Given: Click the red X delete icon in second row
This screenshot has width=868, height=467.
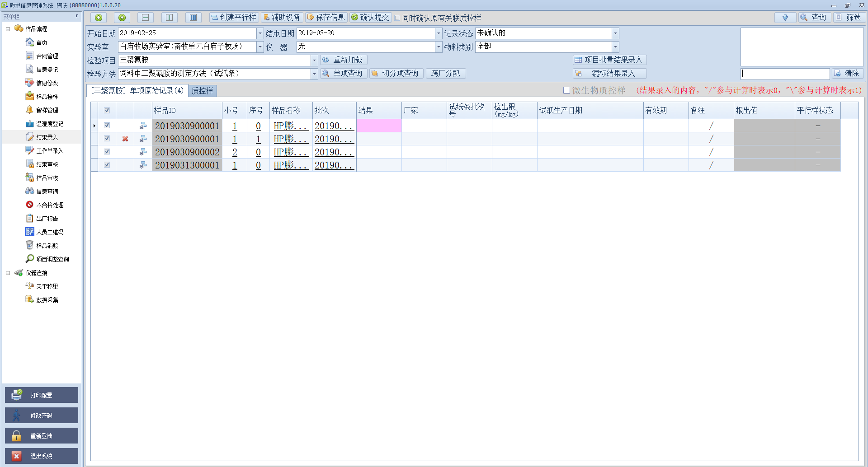Looking at the screenshot, I should pos(125,139).
